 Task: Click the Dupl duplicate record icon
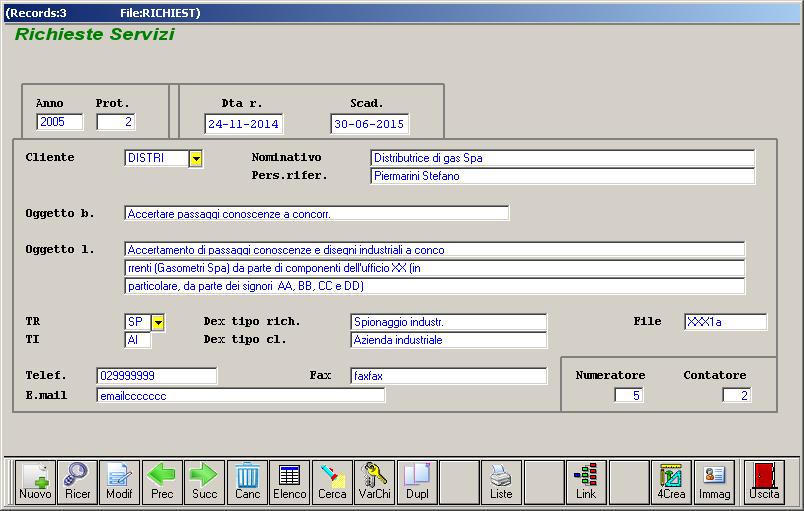click(417, 482)
